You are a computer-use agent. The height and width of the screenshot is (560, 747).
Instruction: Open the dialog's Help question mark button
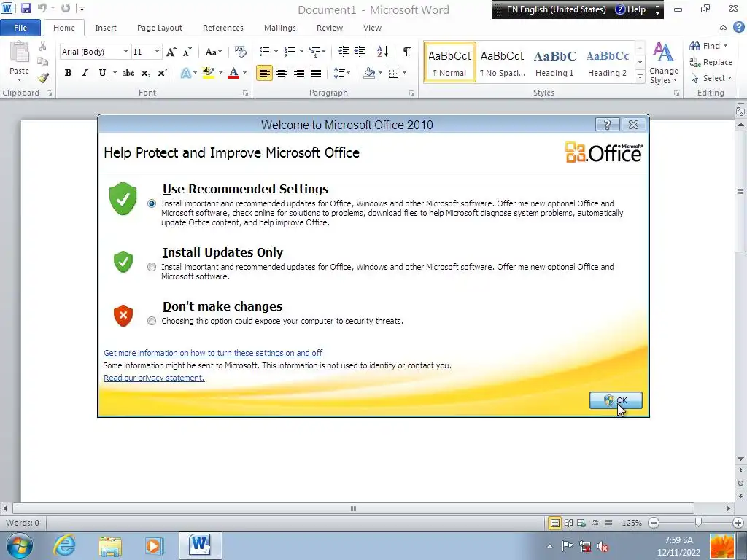tap(608, 125)
